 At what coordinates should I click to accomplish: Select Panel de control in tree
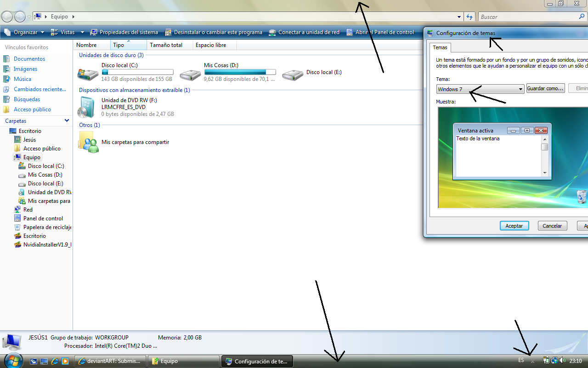(x=43, y=218)
